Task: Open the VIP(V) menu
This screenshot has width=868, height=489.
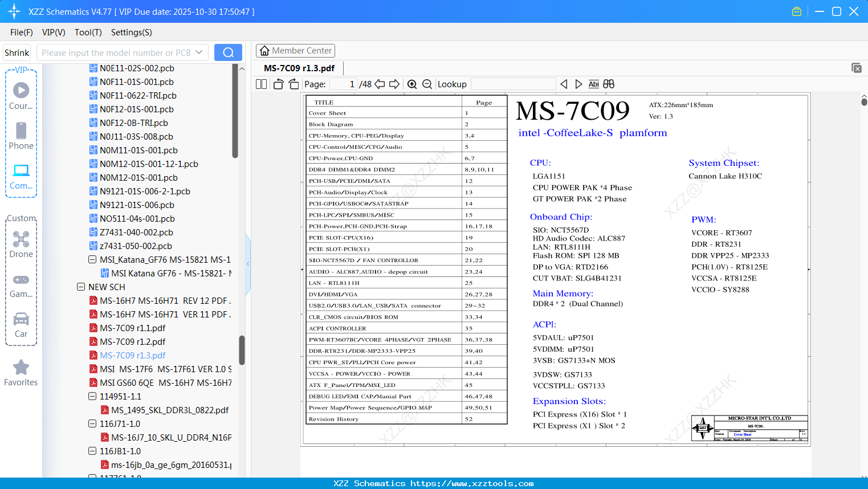Action: pyautogui.click(x=54, y=32)
